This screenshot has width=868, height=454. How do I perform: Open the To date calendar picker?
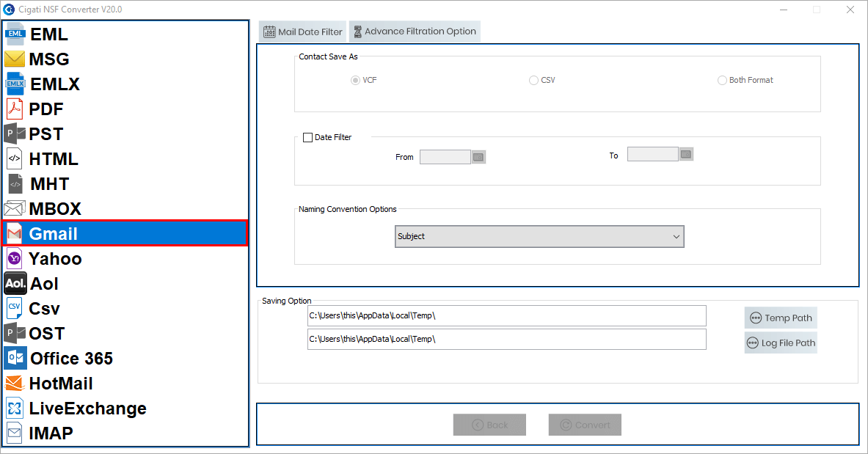click(686, 155)
